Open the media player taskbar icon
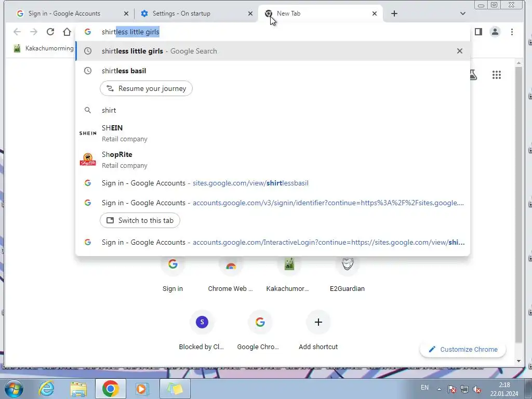The width and height of the screenshot is (532, 399). [x=142, y=389]
